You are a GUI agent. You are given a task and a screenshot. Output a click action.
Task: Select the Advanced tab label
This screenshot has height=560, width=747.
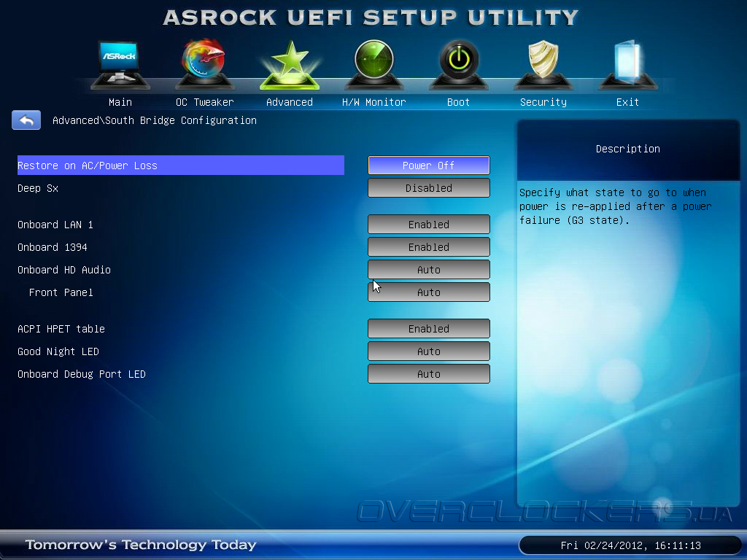(x=290, y=102)
